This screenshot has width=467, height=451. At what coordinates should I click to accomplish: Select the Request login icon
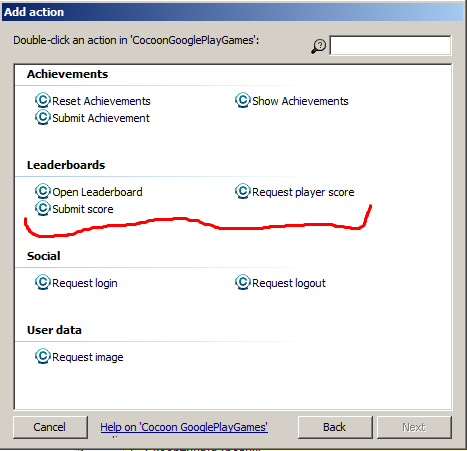[43, 282]
